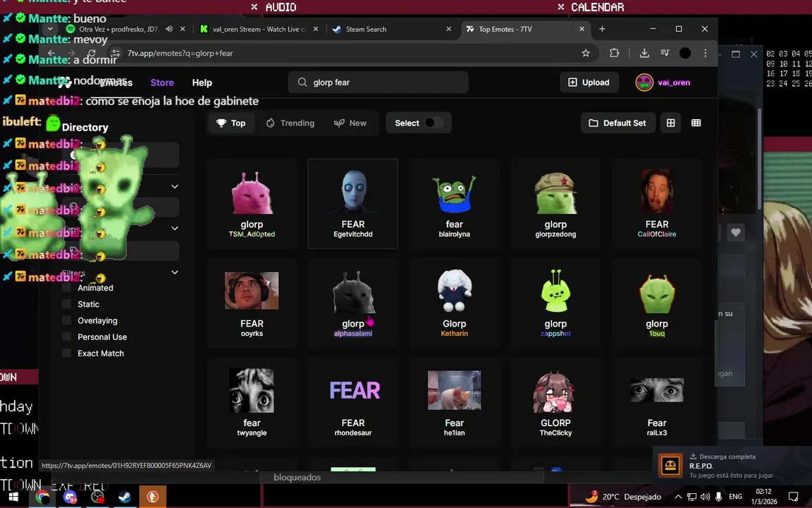Toggle the Select switch
The width and height of the screenshot is (812, 508).
[x=433, y=123]
